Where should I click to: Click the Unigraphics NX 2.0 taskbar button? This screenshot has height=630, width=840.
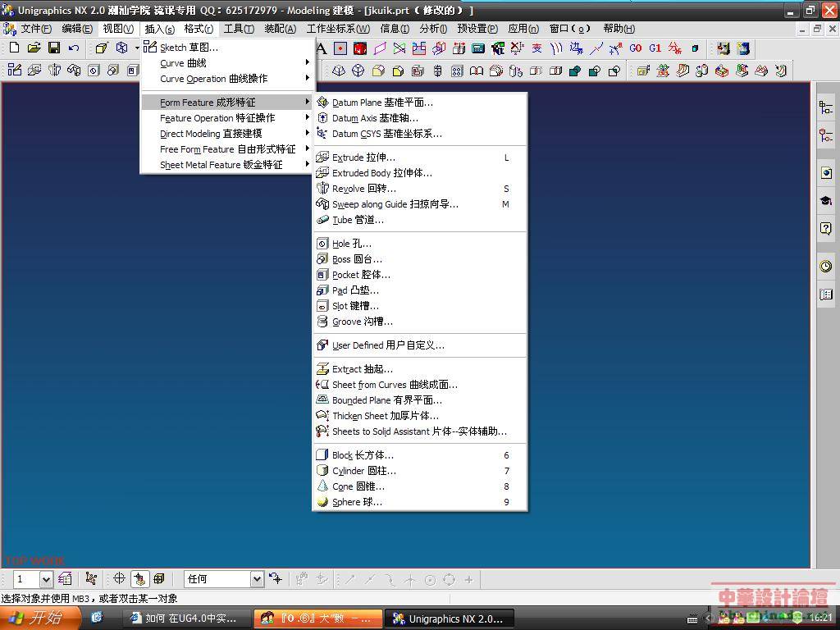tap(450, 619)
